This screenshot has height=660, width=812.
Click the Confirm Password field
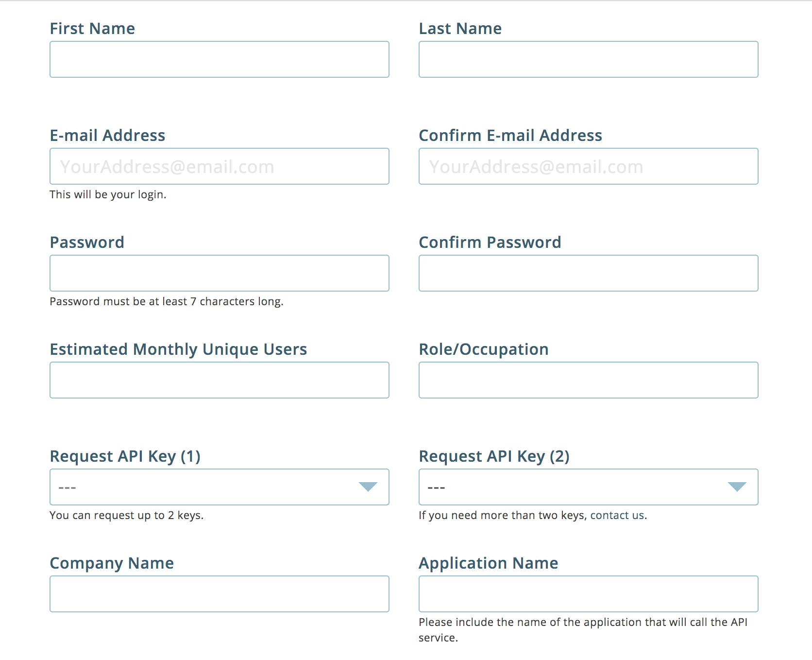tap(589, 273)
